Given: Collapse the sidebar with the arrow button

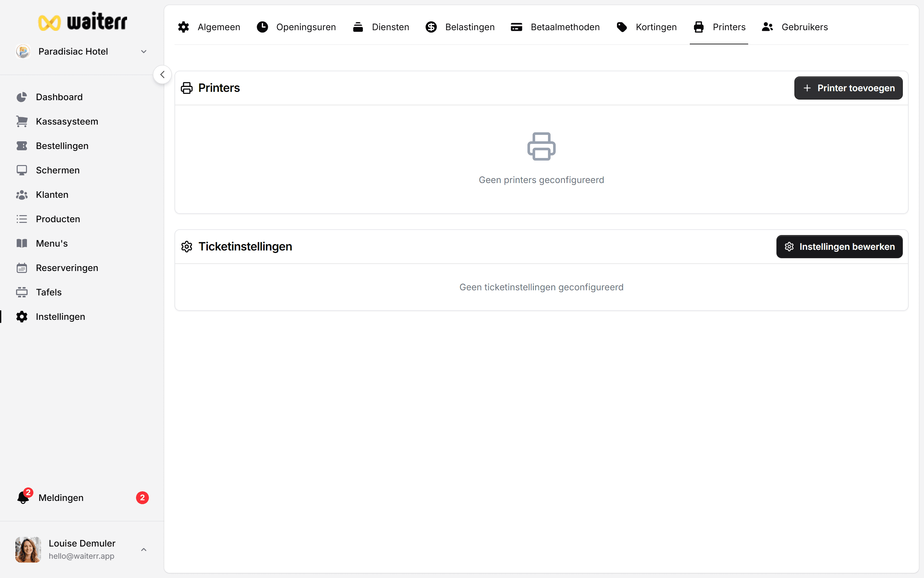Looking at the screenshot, I should (162, 74).
